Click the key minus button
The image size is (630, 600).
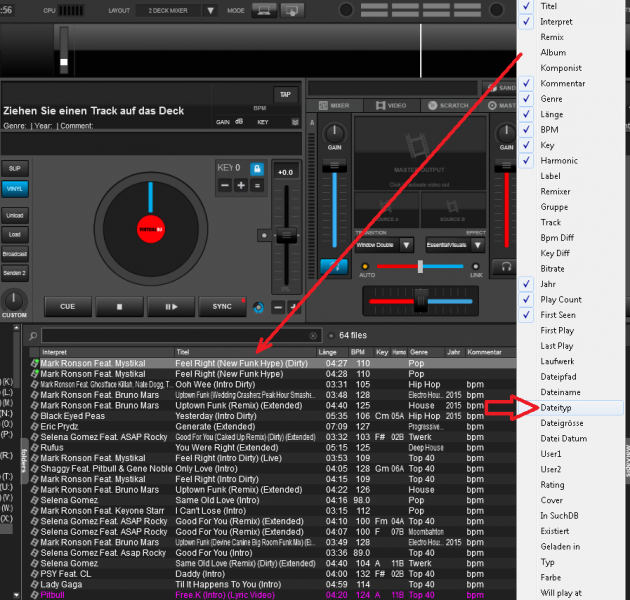[x=225, y=185]
